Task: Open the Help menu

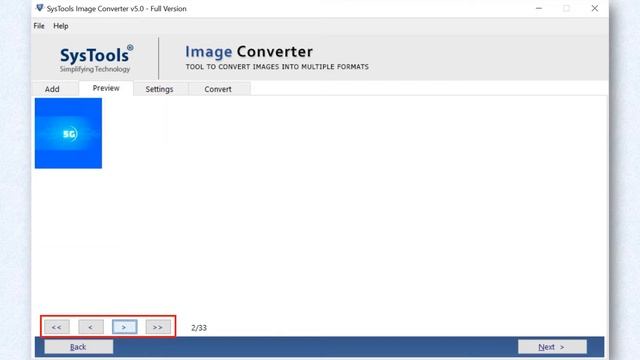Action: click(61, 26)
